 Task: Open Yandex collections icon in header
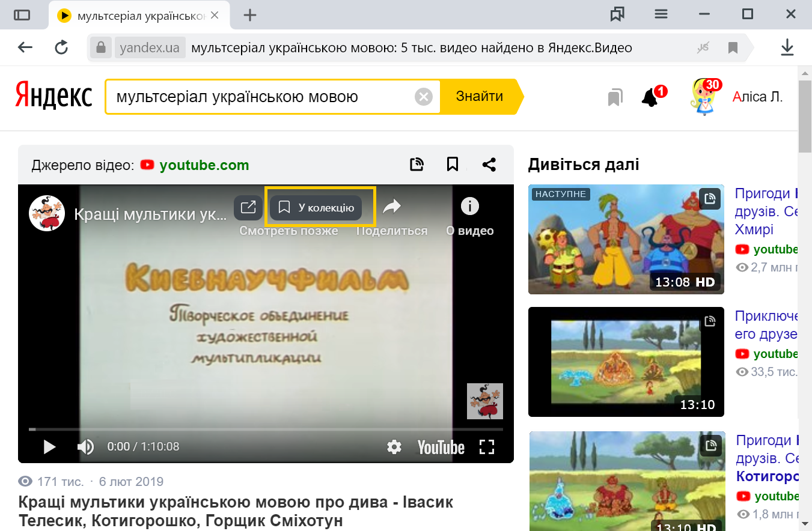(614, 97)
